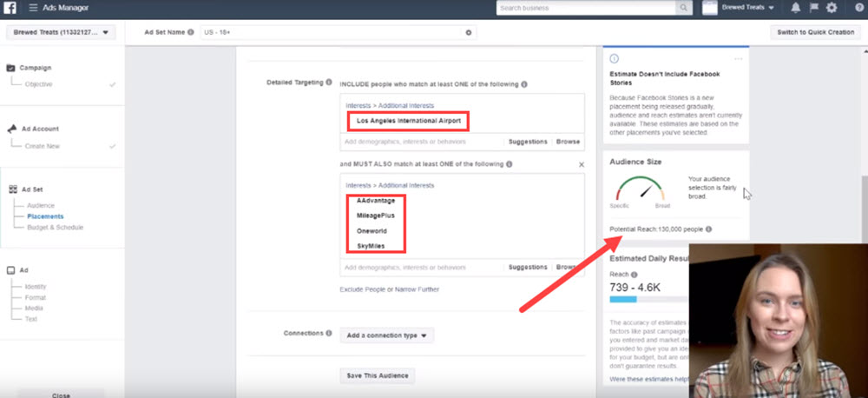Viewport: 868px width, 398px height.
Task: Select Create New under Ad Account
Action: tap(42, 146)
